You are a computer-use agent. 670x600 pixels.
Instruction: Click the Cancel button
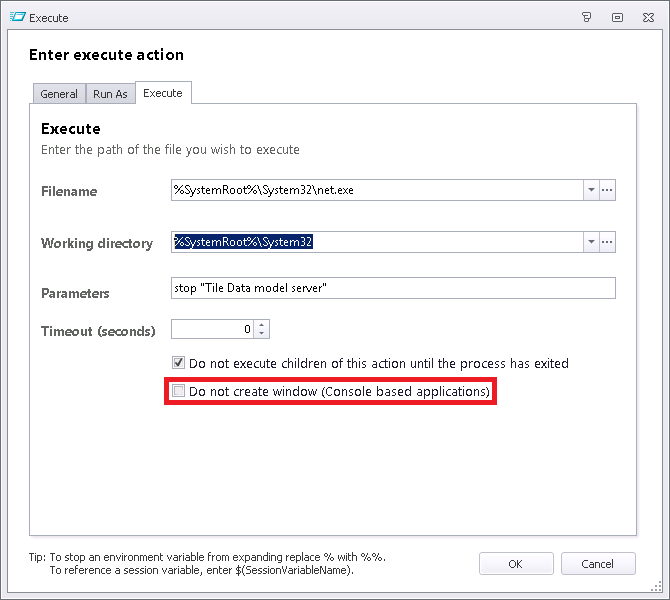pos(598,564)
